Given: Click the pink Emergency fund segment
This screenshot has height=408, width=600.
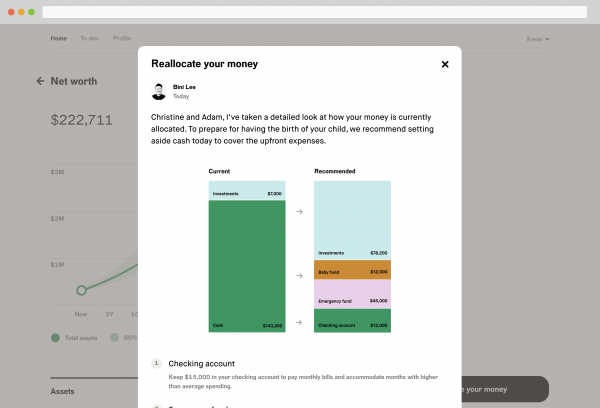Looking at the screenshot, I should pos(352,293).
